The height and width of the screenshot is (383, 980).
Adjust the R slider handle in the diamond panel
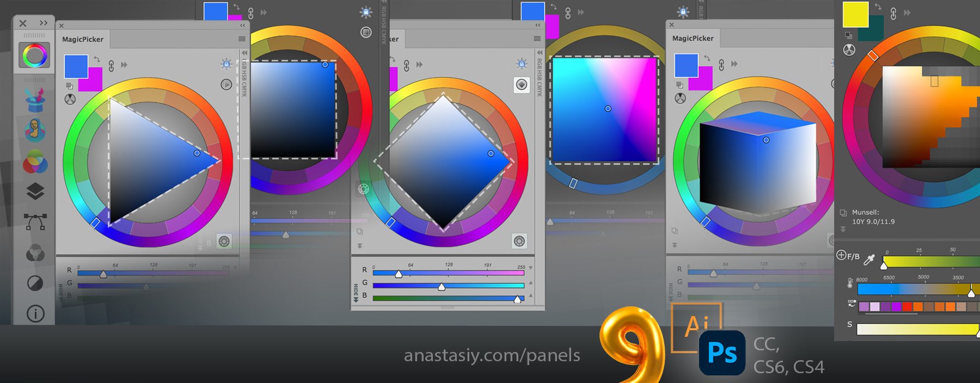(399, 274)
